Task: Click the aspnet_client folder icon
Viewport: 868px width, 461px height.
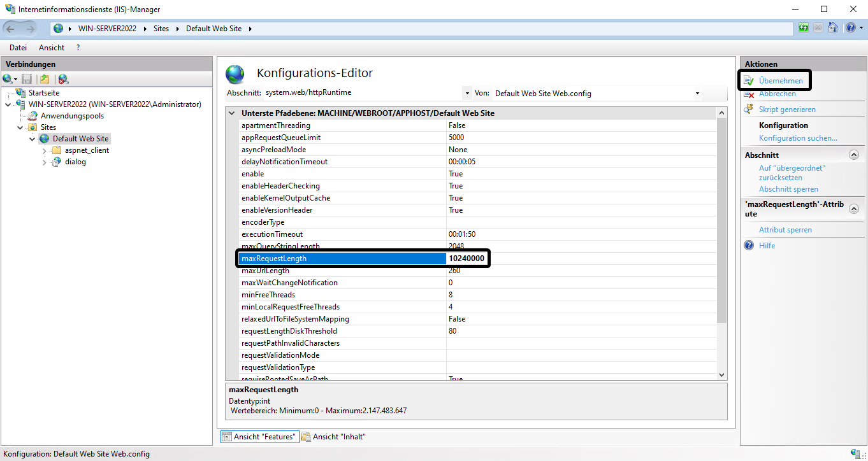Action: pos(57,150)
